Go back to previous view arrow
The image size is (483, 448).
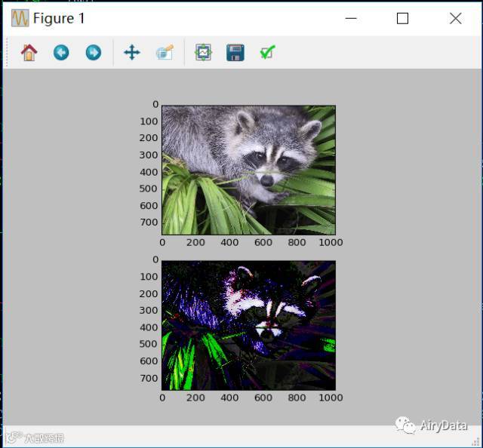point(61,53)
